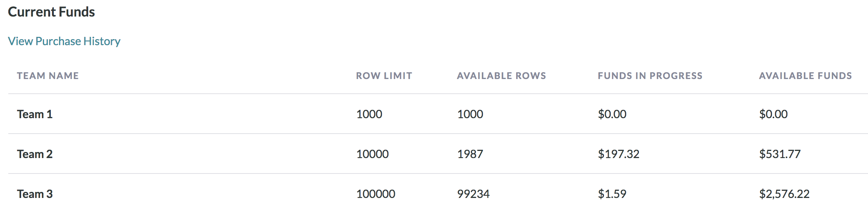The width and height of the screenshot is (868, 210).
Task: Click Team 2 funds in progress $197.32
Action: (619, 154)
